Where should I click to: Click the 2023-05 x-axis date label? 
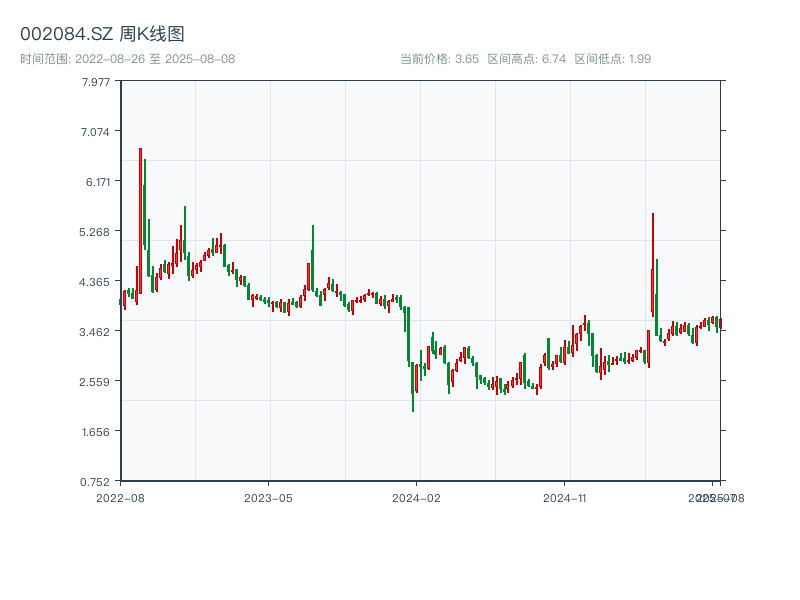click(268, 497)
